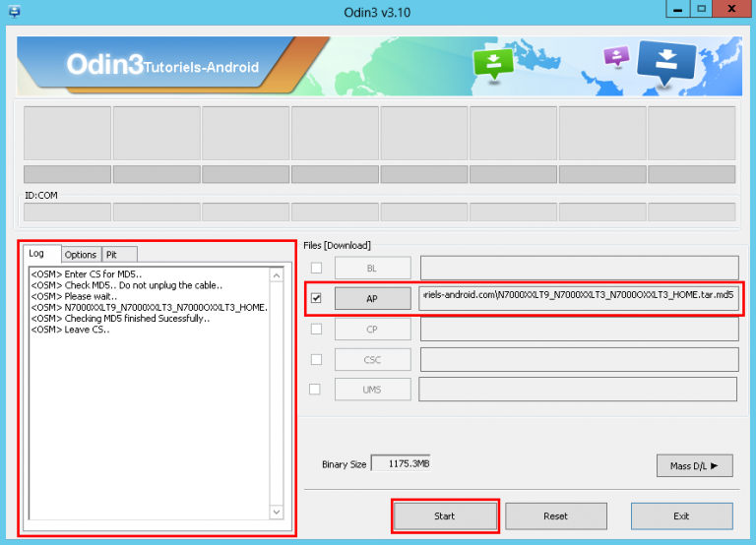
Task: Click the Exit button
Action: (x=681, y=516)
